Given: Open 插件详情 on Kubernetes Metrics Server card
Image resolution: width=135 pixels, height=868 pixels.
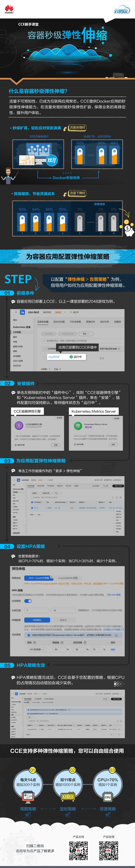Looking at the screenshot, I should [79, 445].
